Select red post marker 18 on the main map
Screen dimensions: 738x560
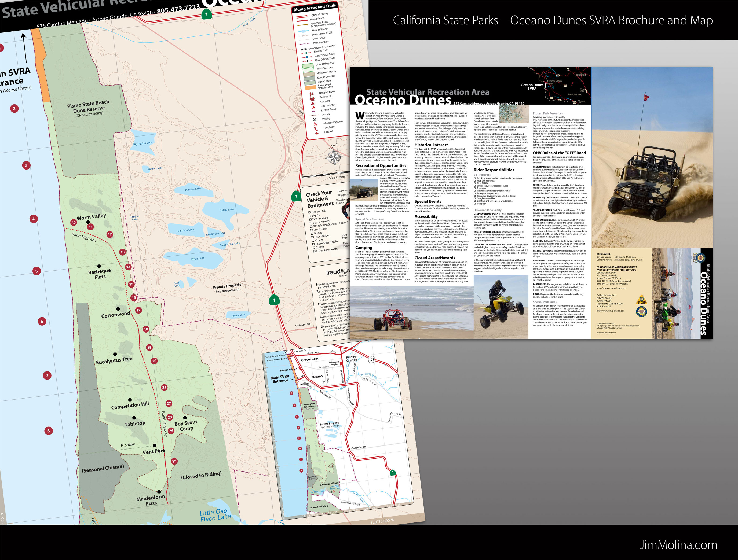[x=146, y=329]
